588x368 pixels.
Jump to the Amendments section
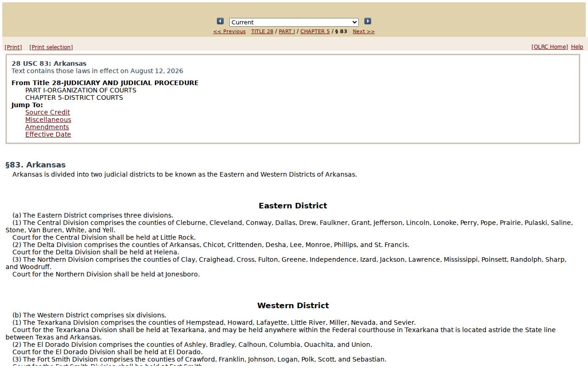click(x=47, y=127)
